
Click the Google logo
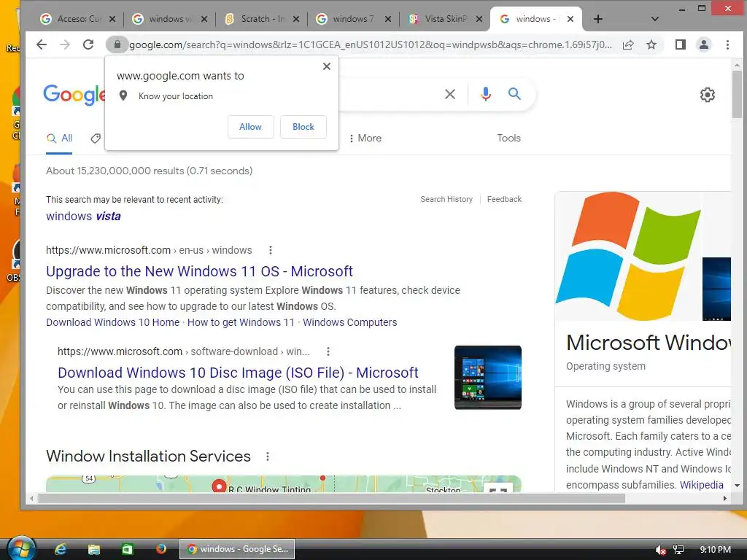(x=74, y=94)
